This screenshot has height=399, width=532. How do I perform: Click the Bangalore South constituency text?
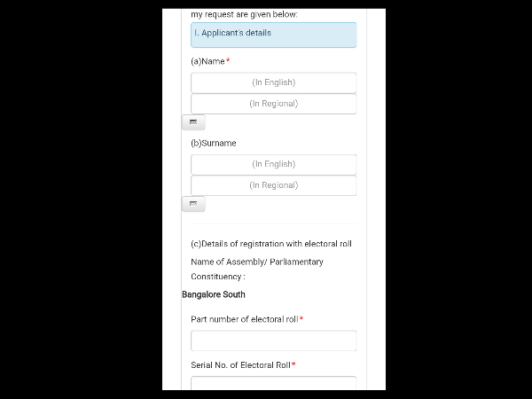coord(214,294)
